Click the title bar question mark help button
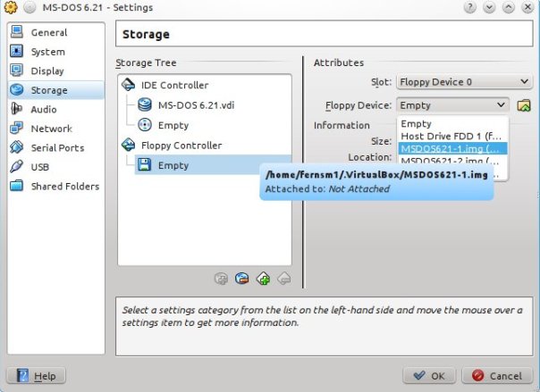This screenshot has width=540, height=392. (x=470, y=7)
